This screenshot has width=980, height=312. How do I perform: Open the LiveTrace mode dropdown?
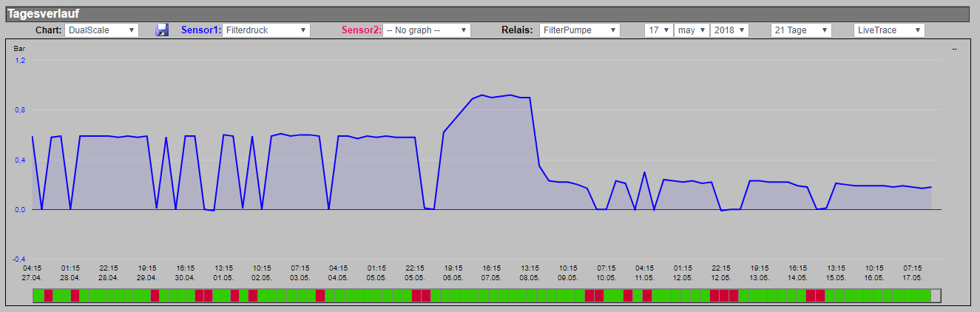[889, 30]
